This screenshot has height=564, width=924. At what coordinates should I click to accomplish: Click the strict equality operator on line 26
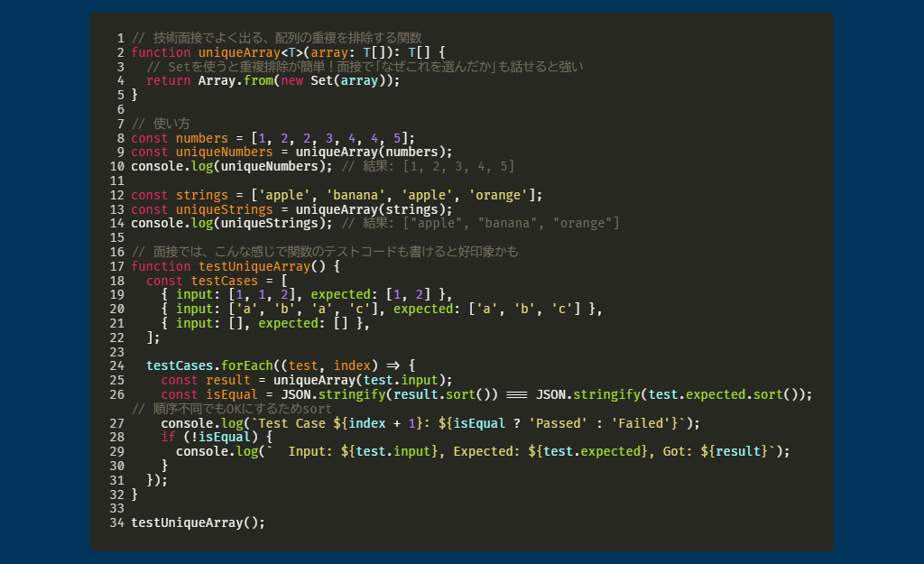[514, 394]
